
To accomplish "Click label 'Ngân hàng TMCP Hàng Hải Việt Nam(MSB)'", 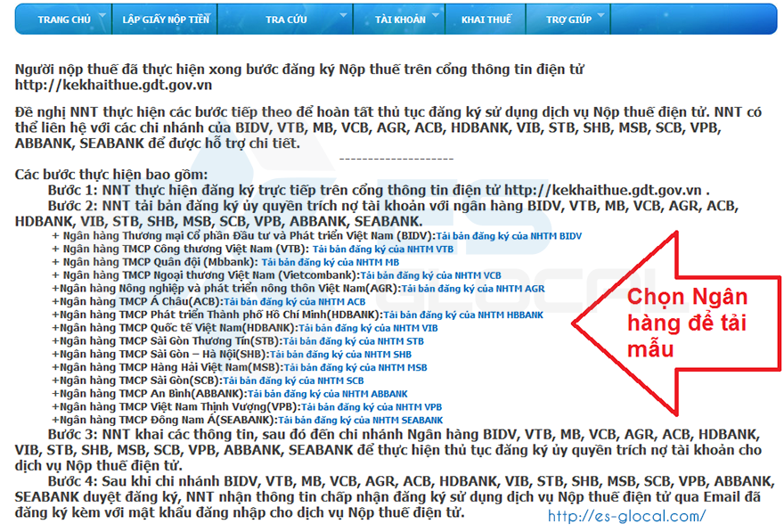I will click(171, 367).
